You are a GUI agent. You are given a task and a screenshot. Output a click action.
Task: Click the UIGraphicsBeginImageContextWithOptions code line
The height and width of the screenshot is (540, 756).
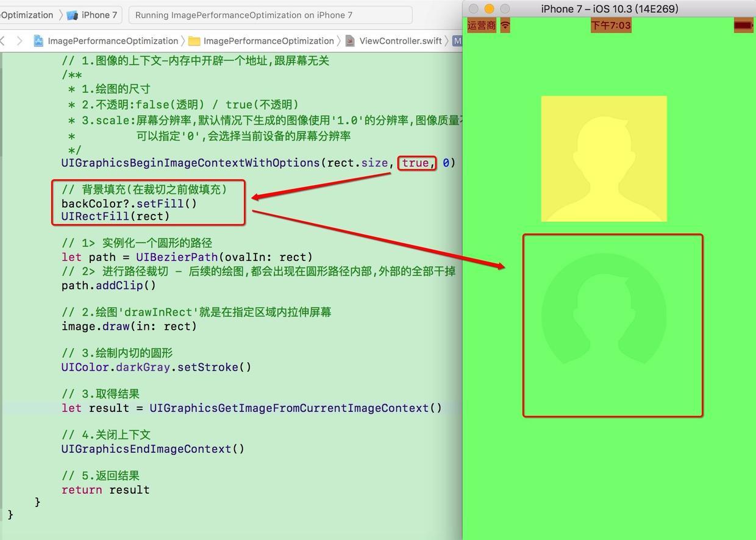coord(258,163)
